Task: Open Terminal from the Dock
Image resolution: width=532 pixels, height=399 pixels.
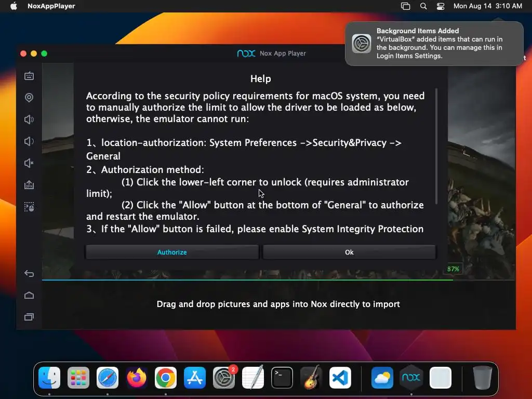Action: (x=282, y=377)
